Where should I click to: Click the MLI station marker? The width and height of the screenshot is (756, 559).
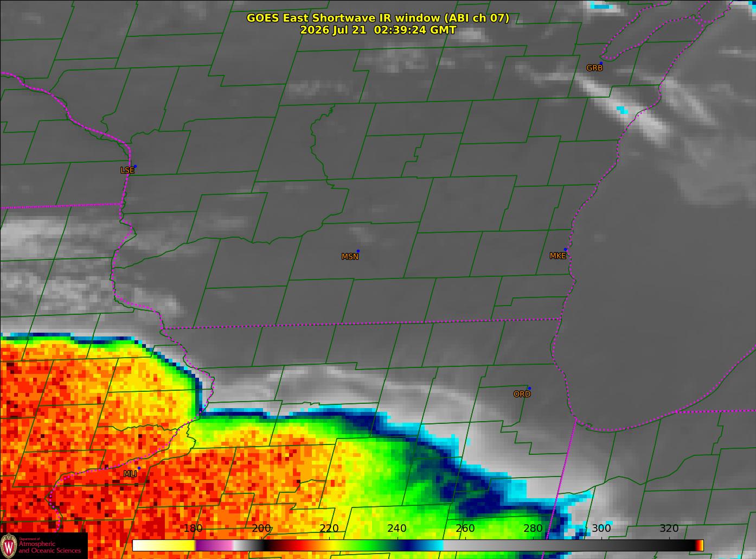coord(139,468)
